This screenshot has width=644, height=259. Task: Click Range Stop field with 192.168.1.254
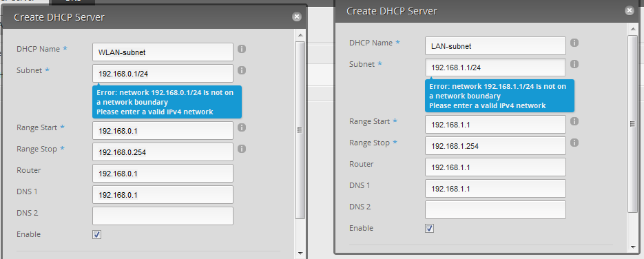click(x=496, y=146)
